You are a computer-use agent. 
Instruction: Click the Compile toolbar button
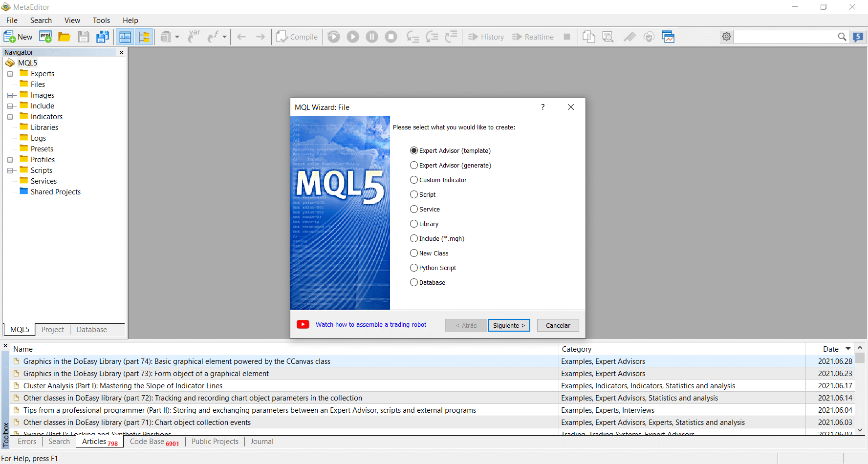click(297, 37)
